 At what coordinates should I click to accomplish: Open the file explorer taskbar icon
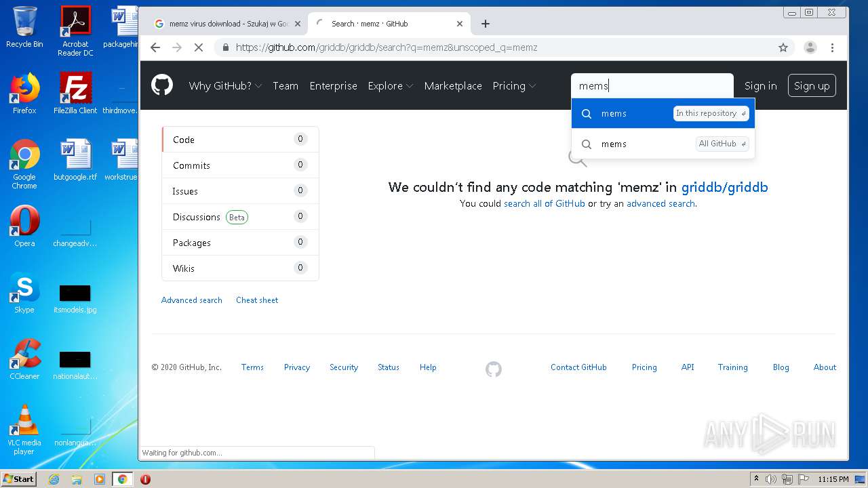coord(77,479)
